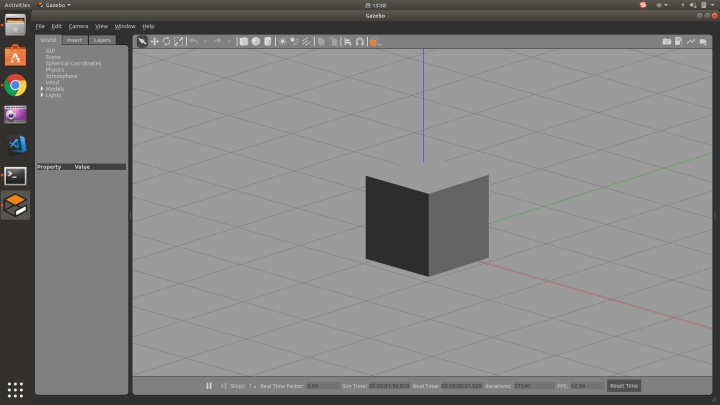Show applications grid
The width and height of the screenshot is (720, 405).
(15, 390)
